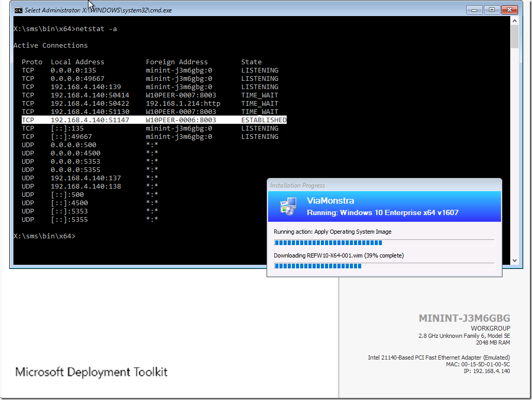532x400 pixels.
Task: Click Downloading REFW10-X64-001.wim status label
Action: 338,255
